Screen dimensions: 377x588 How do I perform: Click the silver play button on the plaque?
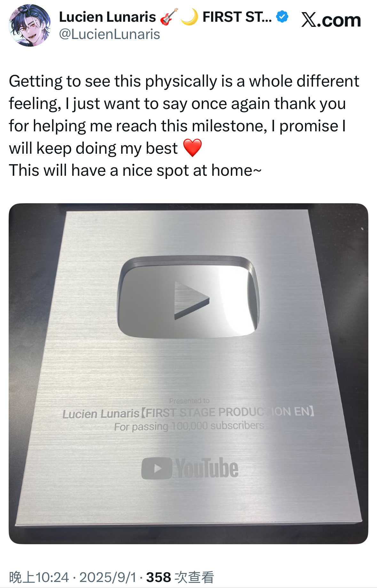(188, 297)
